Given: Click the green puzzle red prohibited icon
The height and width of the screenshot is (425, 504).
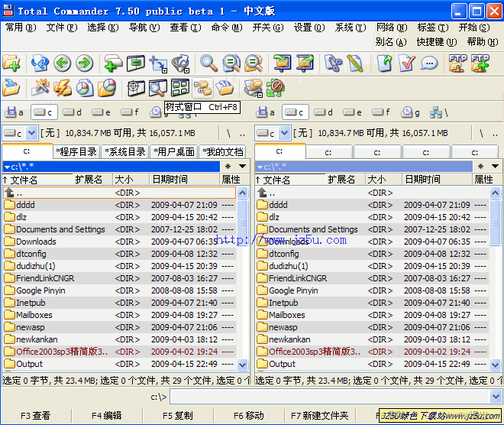Looking at the screenshot, I should (x=276, y=88).
